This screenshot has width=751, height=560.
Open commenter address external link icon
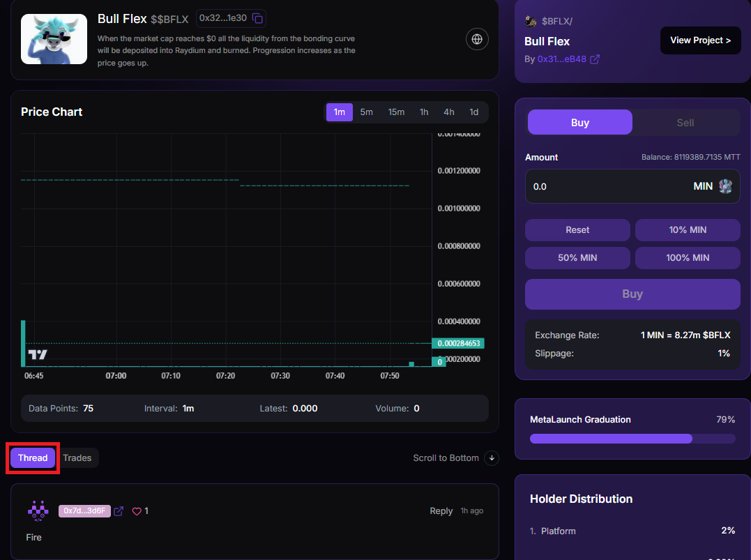119,511
